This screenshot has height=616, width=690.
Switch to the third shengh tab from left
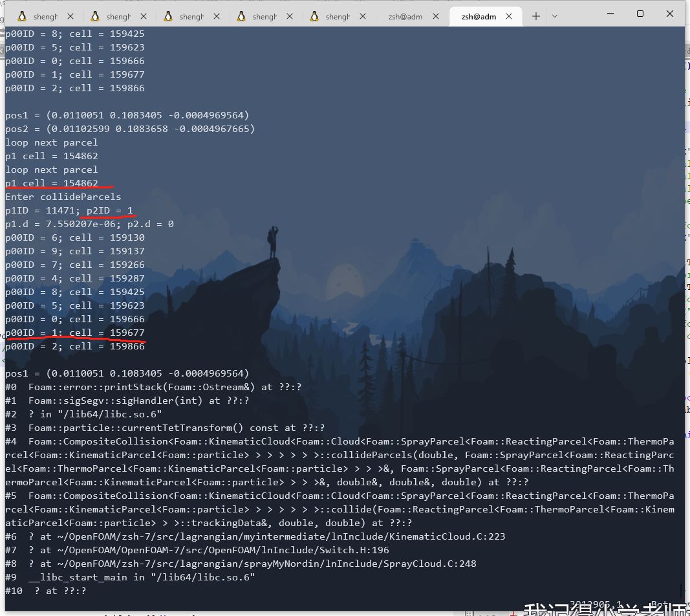[191, 17]
